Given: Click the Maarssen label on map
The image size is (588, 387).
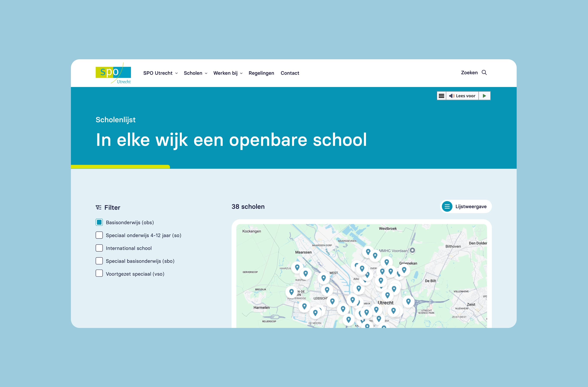Looking at the screenshot, I should [x=303, y=252].
